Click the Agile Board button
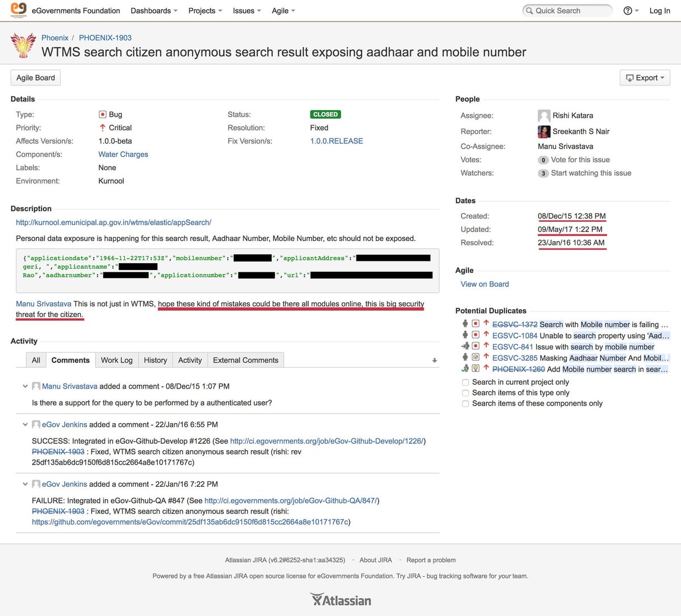The width and height of the screenshot is (681, 616). [x=36, y=78]
